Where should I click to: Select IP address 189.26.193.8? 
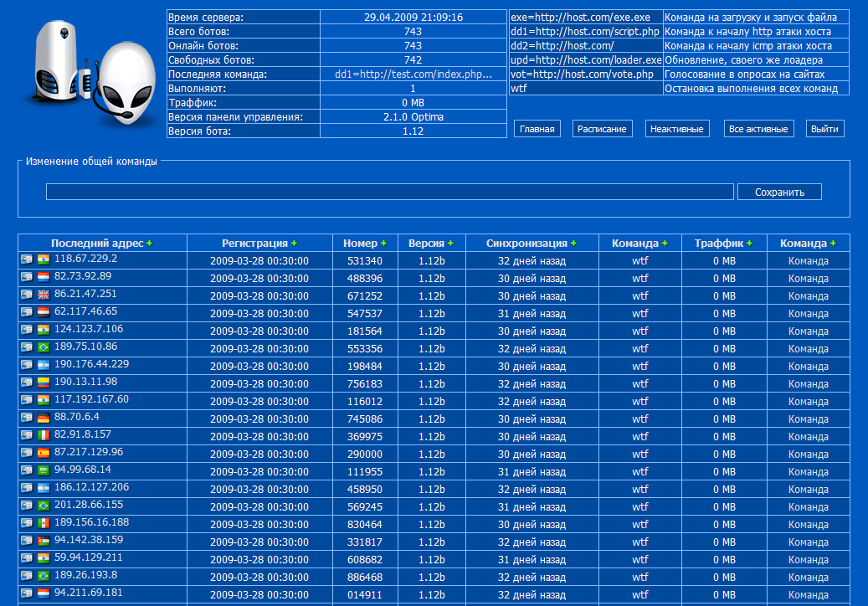click(86, 575)
